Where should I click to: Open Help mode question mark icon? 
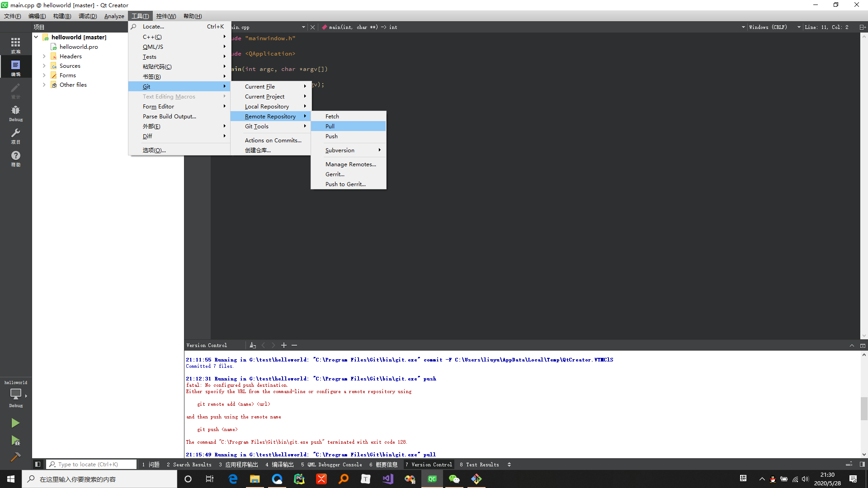[15, 158]
